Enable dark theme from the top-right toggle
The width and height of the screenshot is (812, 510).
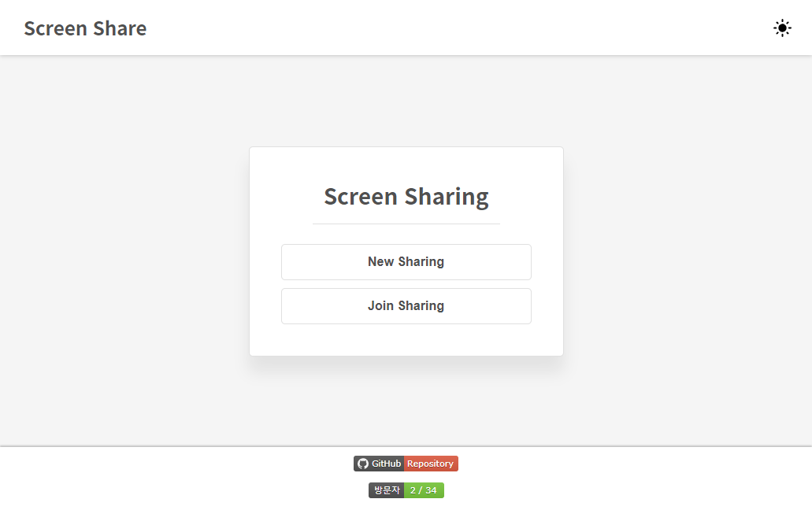[782, 28]
